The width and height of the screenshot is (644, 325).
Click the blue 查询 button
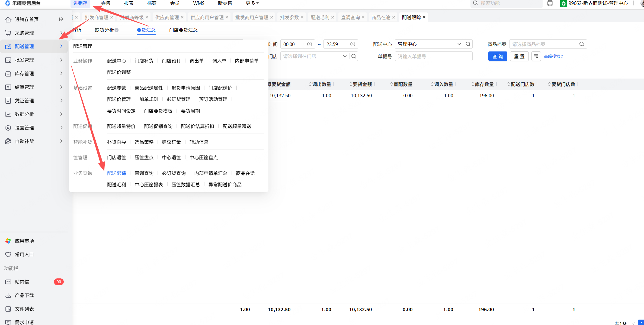(498, 56)
